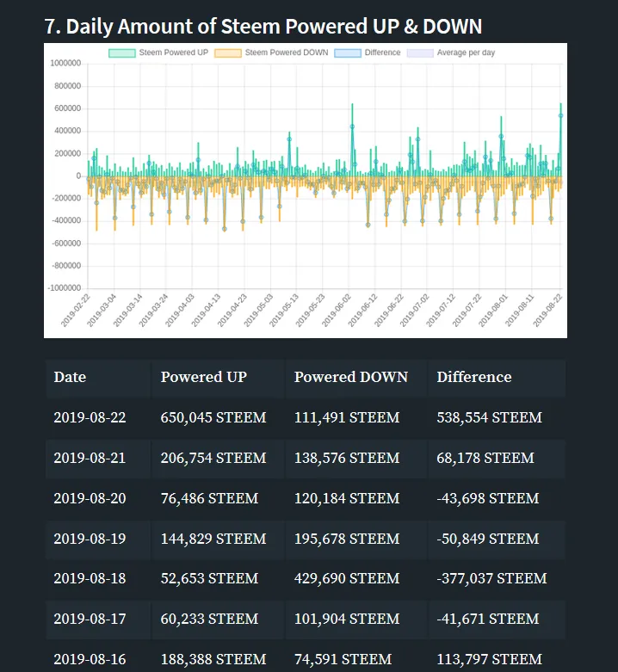Click the -1000000 y-axis label

65,288
